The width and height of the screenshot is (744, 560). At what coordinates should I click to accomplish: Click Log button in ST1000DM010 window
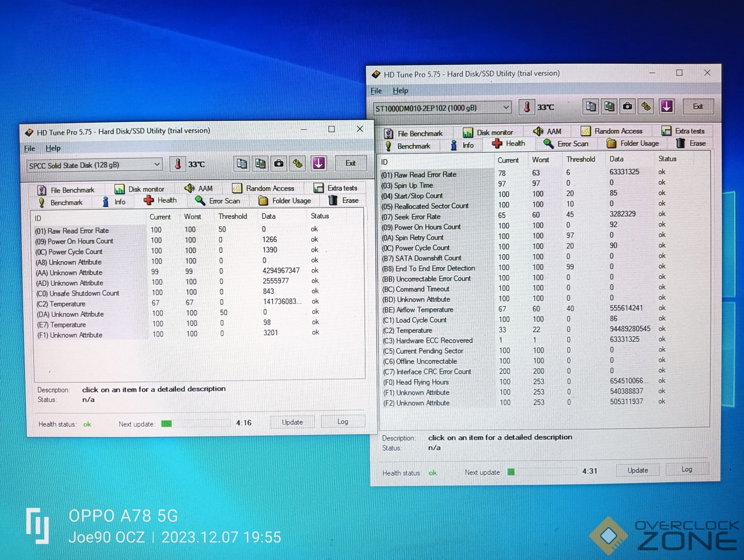point(687,469)
